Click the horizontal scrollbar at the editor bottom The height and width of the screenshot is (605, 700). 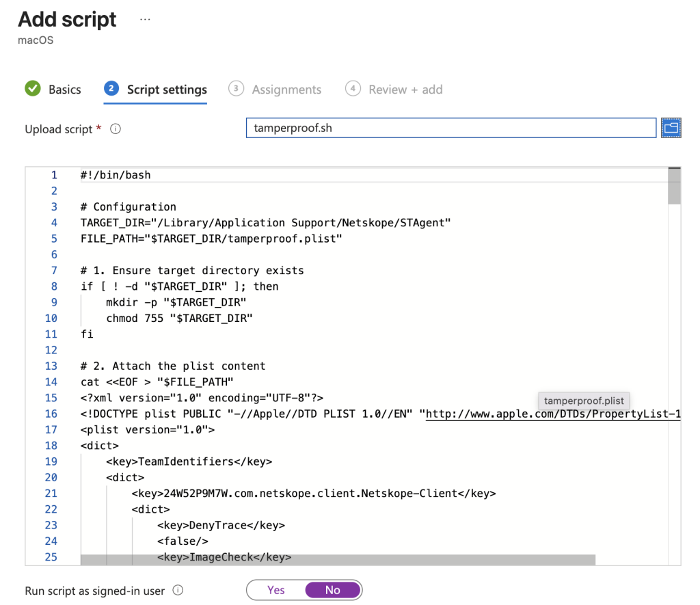coord(338,560)
